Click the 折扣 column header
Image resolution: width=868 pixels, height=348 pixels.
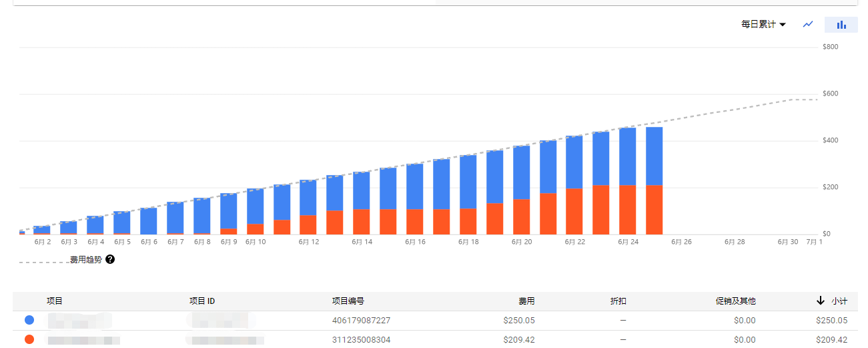618,301
